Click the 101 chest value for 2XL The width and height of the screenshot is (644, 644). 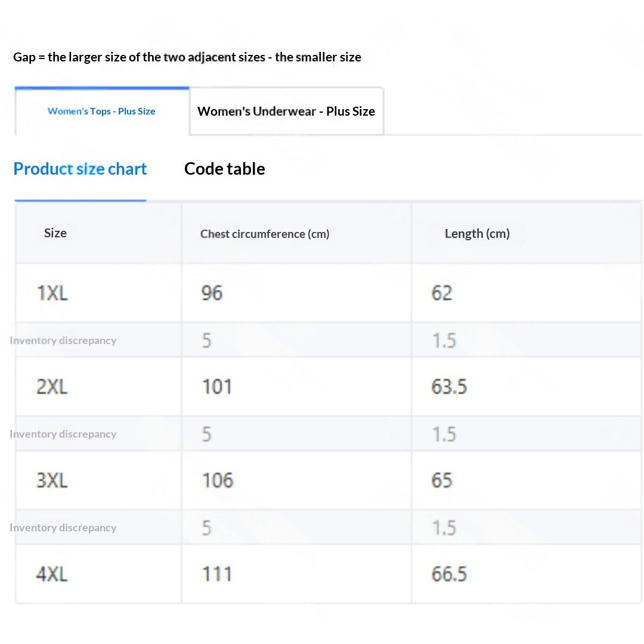coord(217,386)
